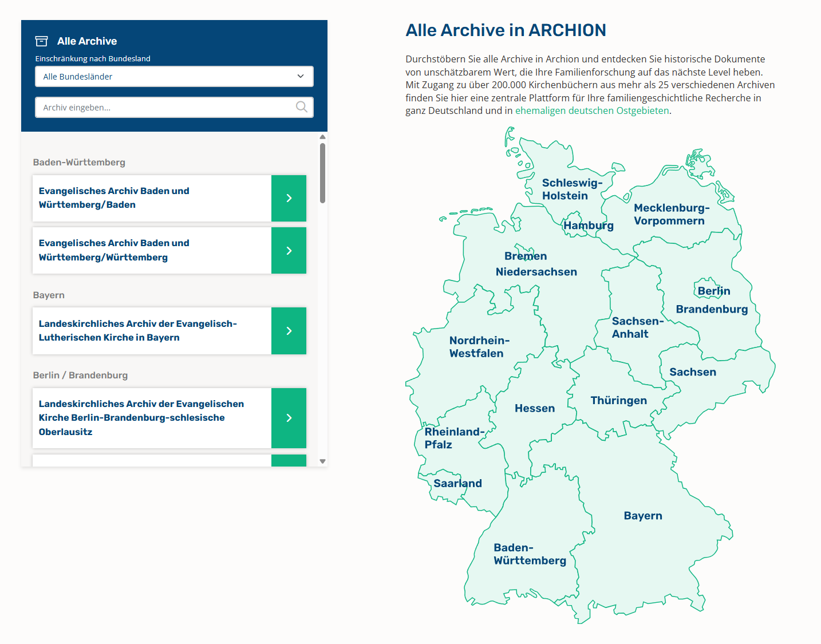Viewport: 821px width, 644px height.
Task: Select Baden-Württemberg on the map
Action: [530, 554]
